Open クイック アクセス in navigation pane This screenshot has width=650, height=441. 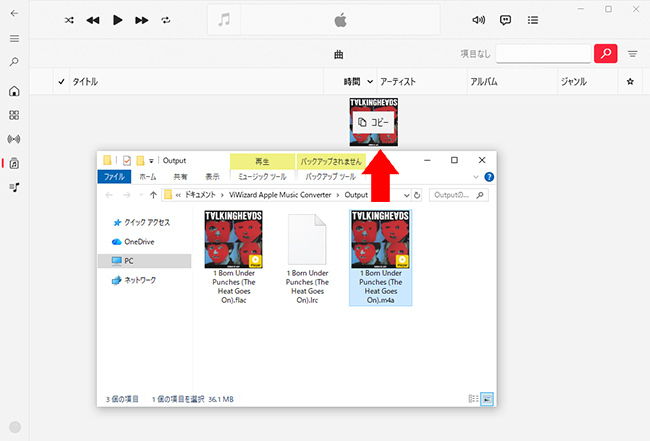pyautogui.click(x=147, y=223)
